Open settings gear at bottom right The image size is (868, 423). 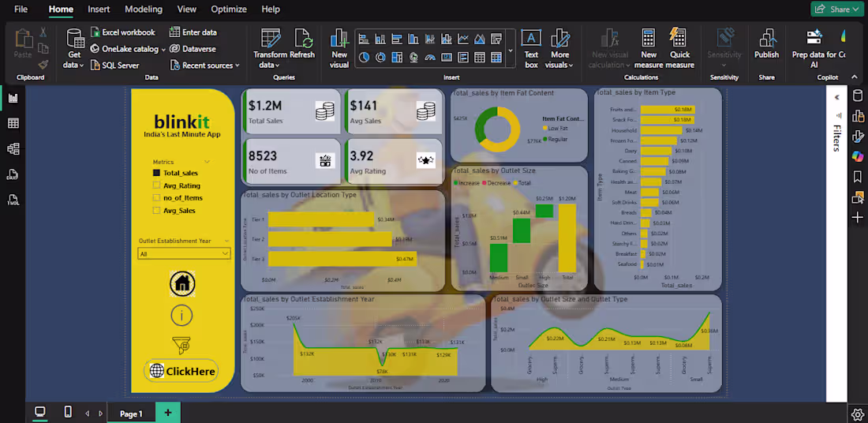tap(857, 414)
